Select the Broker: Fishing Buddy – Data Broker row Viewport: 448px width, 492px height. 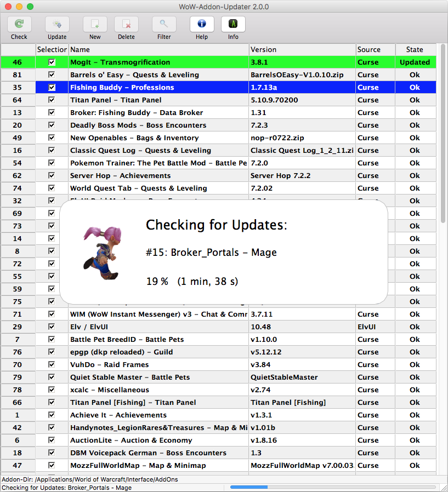click(218, 113)
